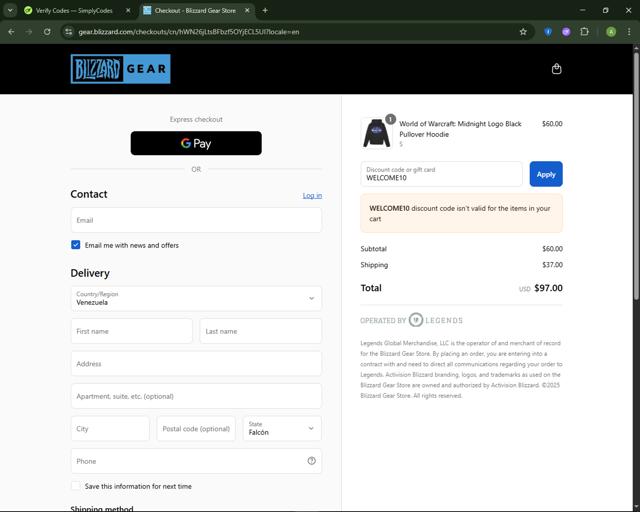This screenshot has width=640, height=512.
Task: Click the purple extension icon in toolbar
Action: coord(566,32)
